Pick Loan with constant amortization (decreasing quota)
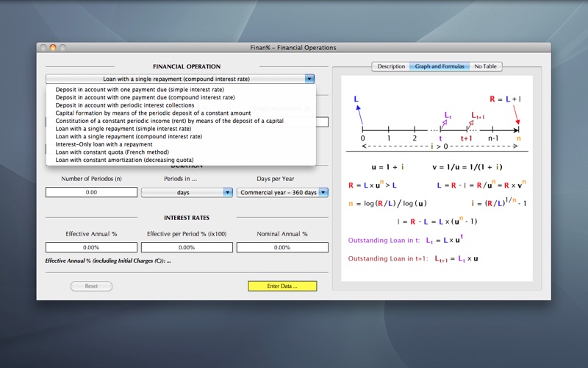The width and height of the screenshot is (588, 368). (124, 160)
